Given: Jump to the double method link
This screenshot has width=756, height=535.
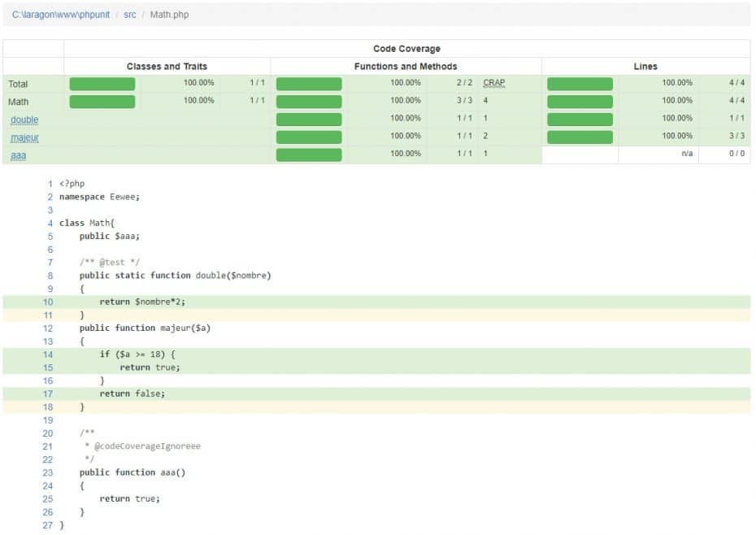Looking at the screenshot, I should pos(24,120).
